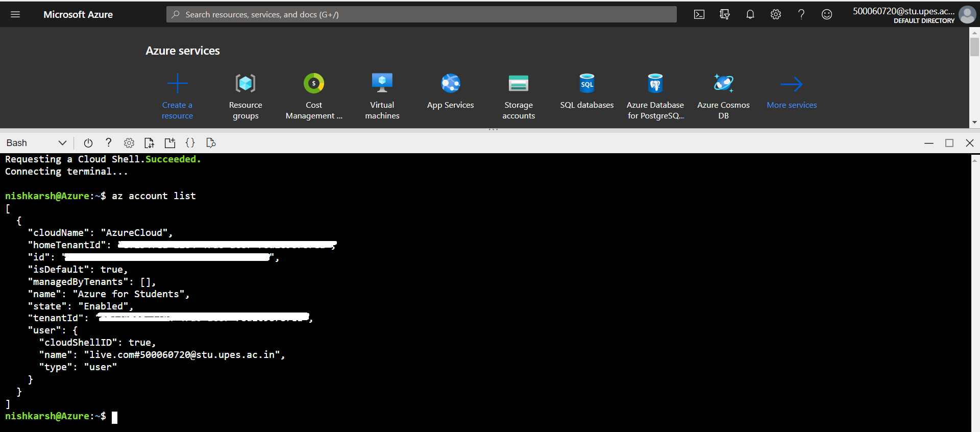Viewport: 980px width, 432px height.
Task: Click the 'az account list' command text
Action: click(154, 196)
